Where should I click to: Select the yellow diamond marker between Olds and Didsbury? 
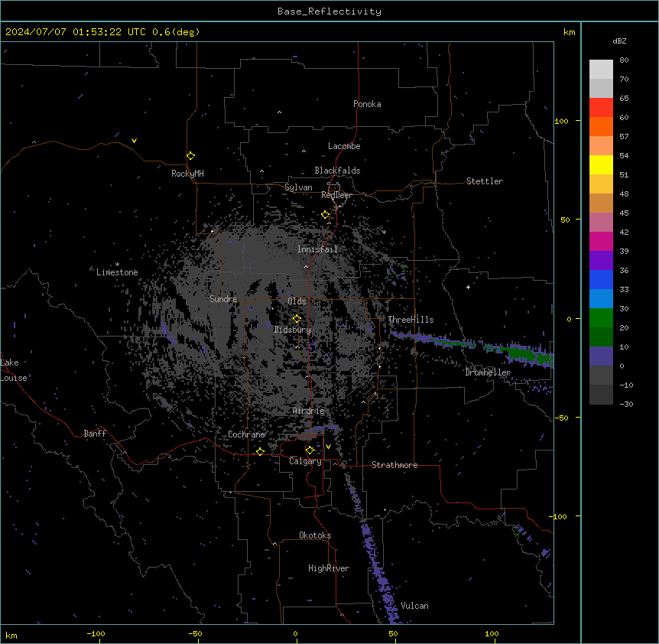click(x=297, y=318)
